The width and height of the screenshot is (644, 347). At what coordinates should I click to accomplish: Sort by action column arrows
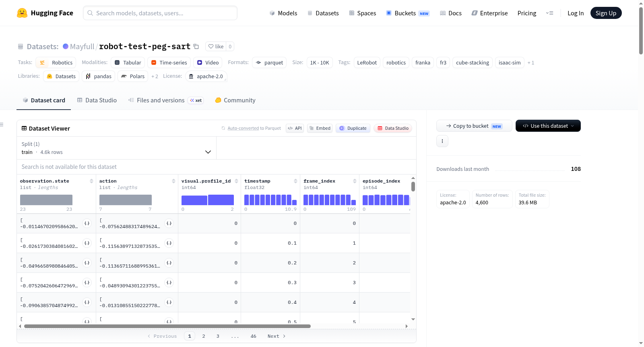coord(173,181)
